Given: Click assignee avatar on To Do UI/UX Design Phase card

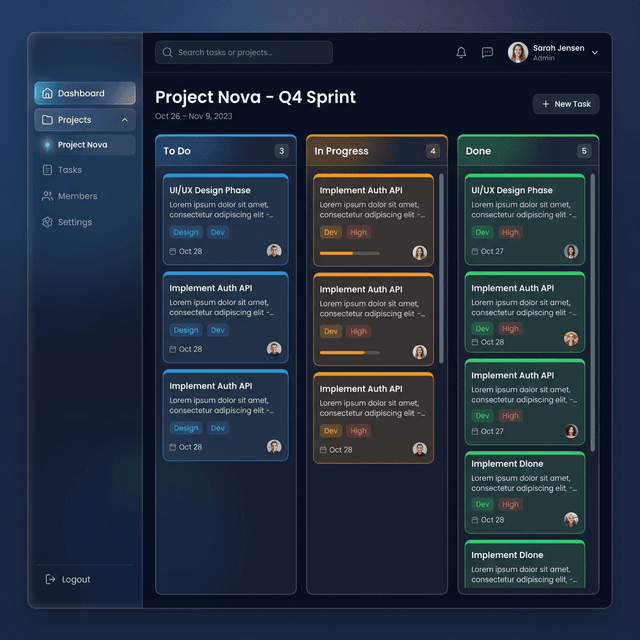Looking at the screenshot, I should click(274, 251).
